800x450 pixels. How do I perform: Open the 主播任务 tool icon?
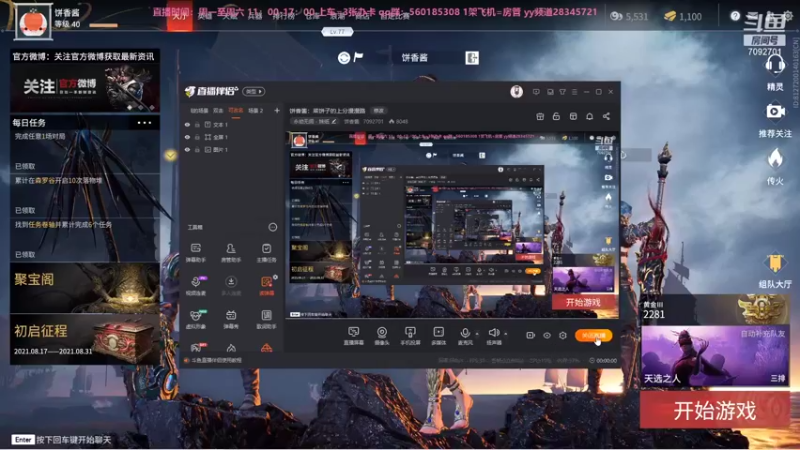[x=266, y=252]
